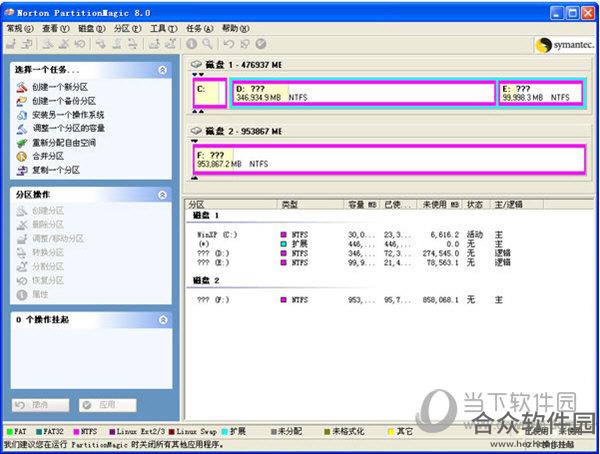Image resolution: width=600 pixels, height=454 pixels.
Task: Select the ??? (D:) list row
Action: coord(354,253)
